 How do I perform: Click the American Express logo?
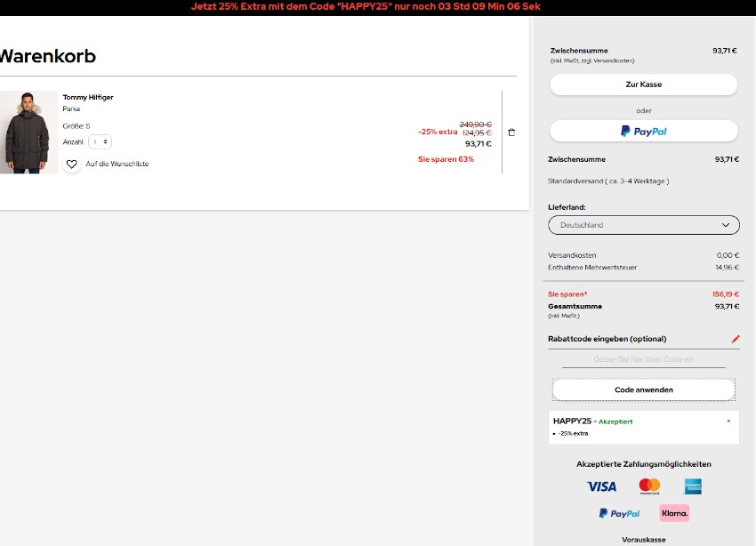[x=693, y=486]
